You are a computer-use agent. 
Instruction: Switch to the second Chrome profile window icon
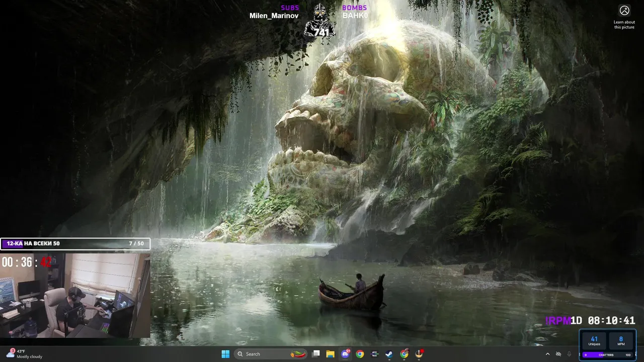coord(404,354)
